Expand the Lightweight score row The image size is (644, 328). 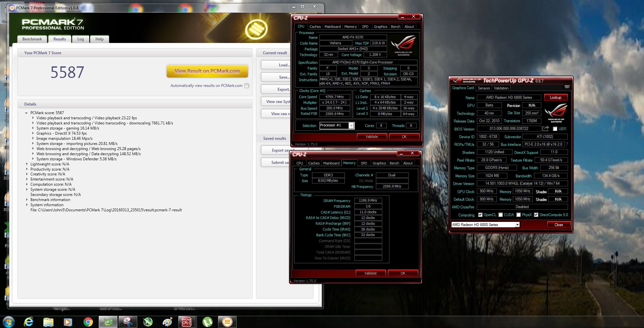[x=27, y=164]
